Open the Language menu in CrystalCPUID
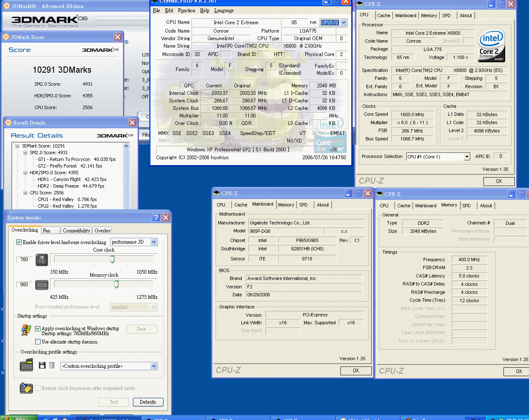Viewport: 529px width, 420px height. pos(224,10)
